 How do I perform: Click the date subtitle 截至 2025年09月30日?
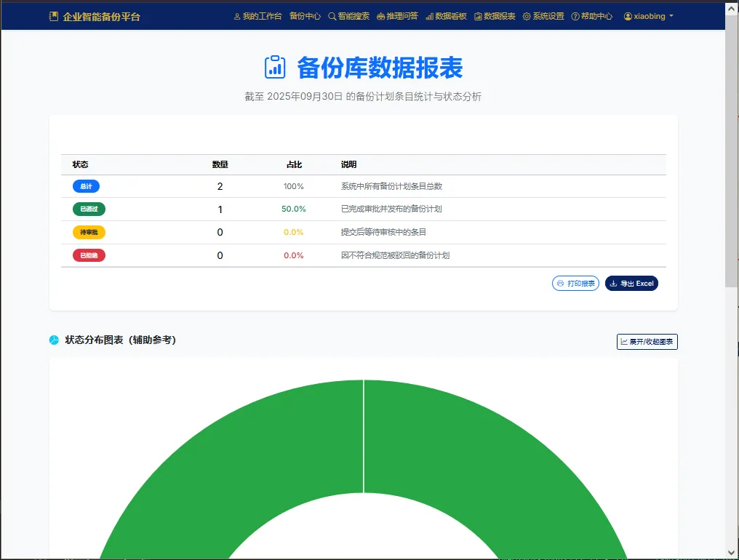[293, 96]
